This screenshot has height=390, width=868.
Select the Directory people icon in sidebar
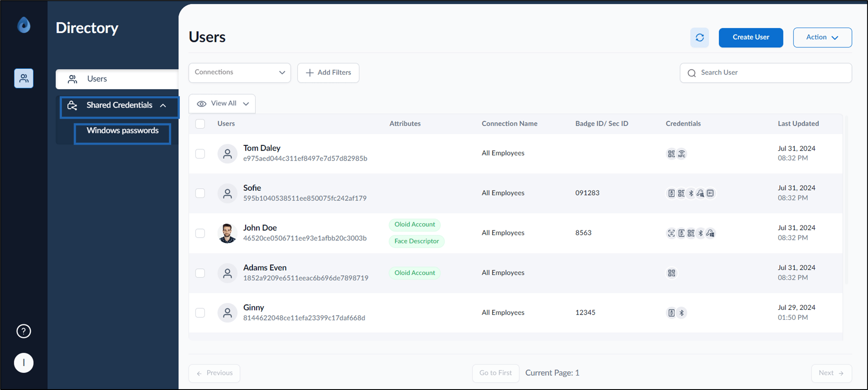click(x=24, y=78)
